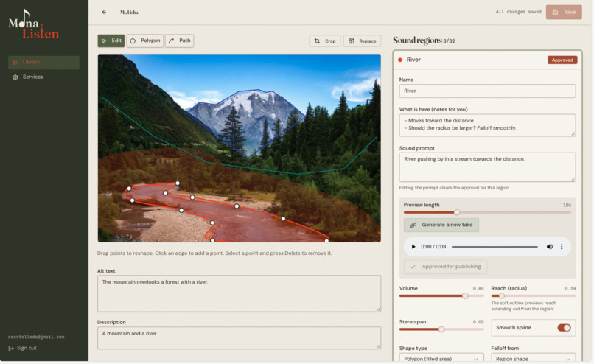The image size is (594, 364).
Task: Edit the Alt text field
Action: tap(239, 293)
